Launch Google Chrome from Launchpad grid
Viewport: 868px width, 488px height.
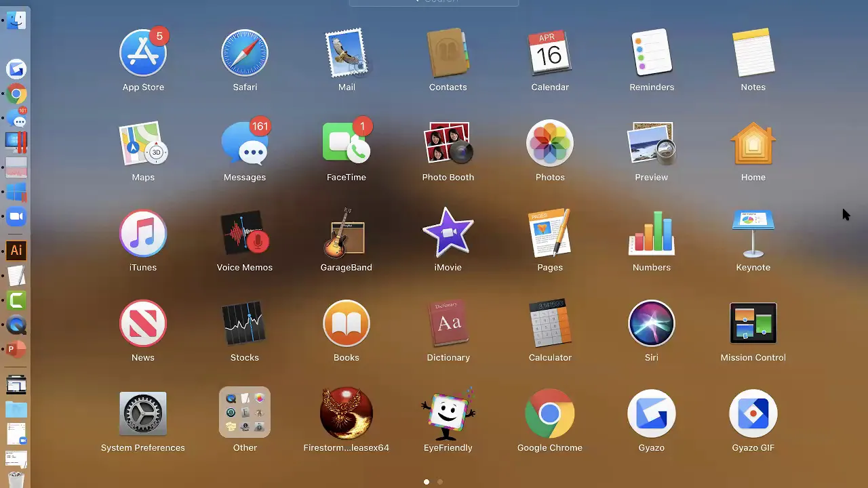click(x=550, y=413)
